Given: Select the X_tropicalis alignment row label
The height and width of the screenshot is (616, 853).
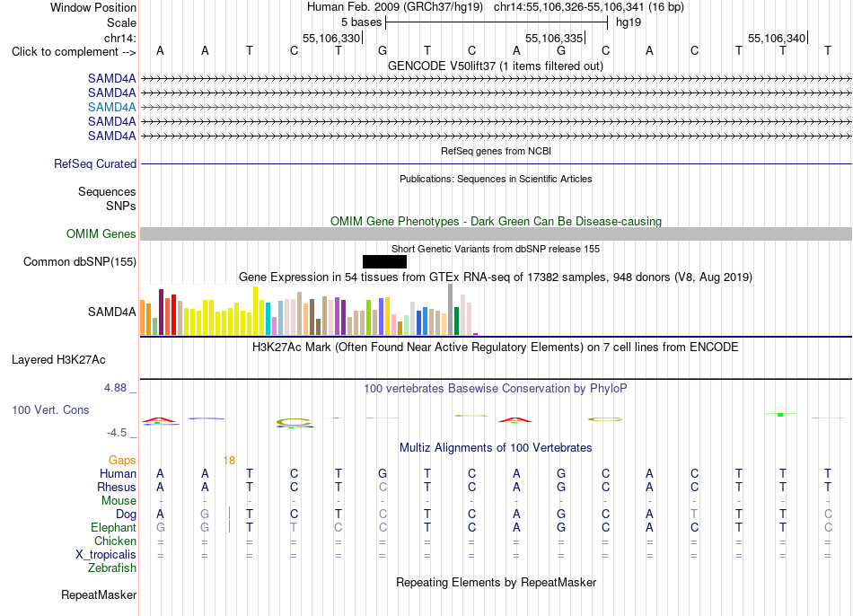Looking at the screenshot, I should click(106, 555).
